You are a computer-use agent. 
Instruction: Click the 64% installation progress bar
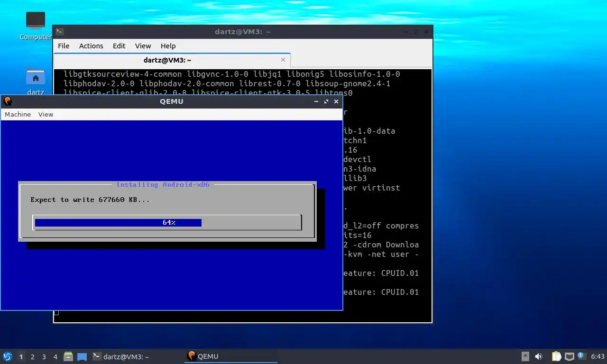[167, 223]
